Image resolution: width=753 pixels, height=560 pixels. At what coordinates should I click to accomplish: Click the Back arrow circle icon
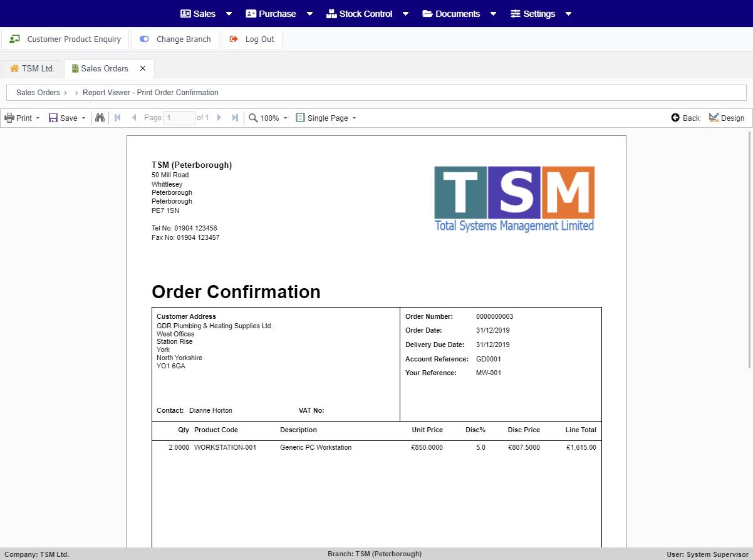pos(675,118)
